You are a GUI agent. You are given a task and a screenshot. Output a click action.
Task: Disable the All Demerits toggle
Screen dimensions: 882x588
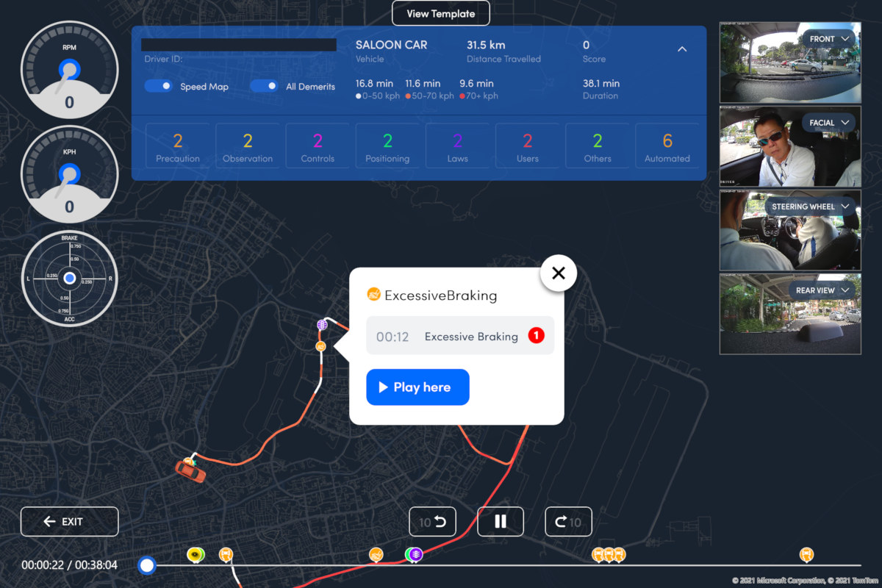tap(264, 86)
